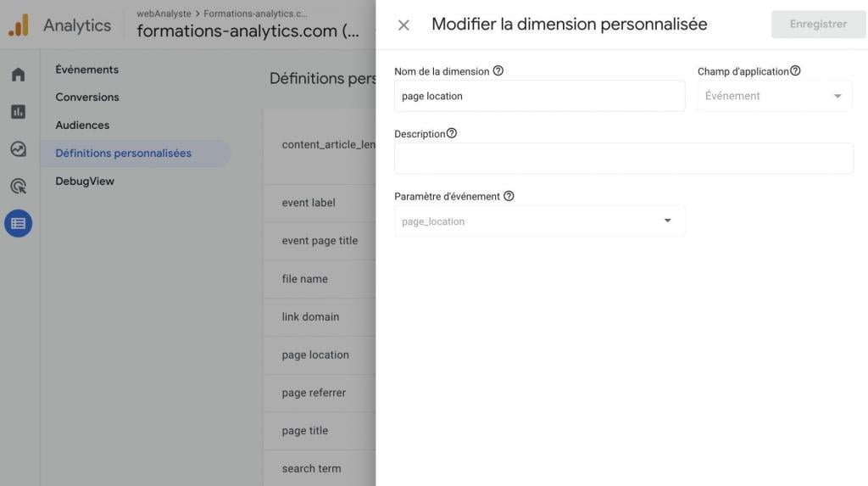Go to Événements menu item
The image size is (868, 486).
[x=87, y=70]
